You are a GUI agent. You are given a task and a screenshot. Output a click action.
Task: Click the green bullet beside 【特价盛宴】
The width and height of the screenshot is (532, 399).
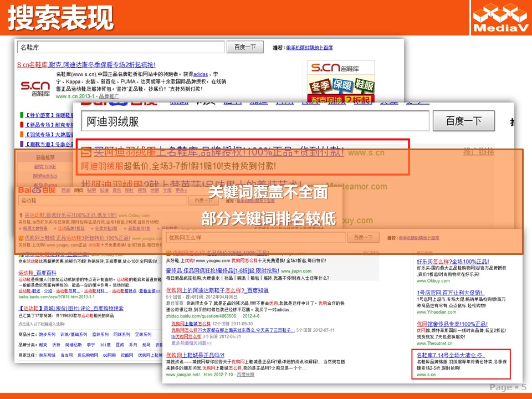(x=21, y=115)
